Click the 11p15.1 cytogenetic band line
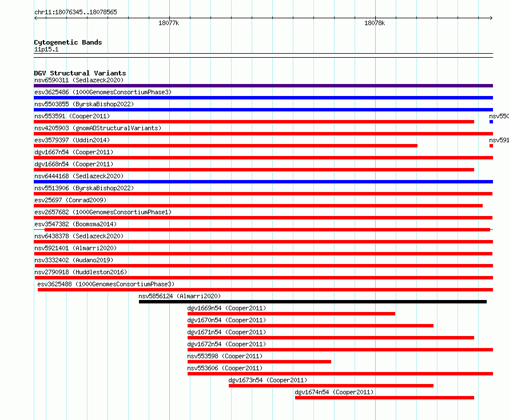Viewport: 509px width, 420px height. point(263,55)
